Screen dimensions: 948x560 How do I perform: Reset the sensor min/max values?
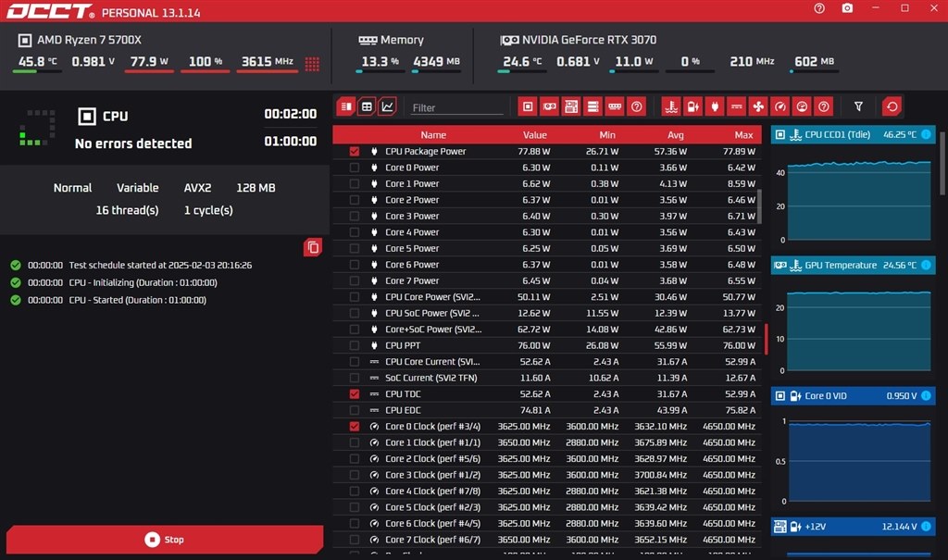pyautogui.click(x=892, y=107)
